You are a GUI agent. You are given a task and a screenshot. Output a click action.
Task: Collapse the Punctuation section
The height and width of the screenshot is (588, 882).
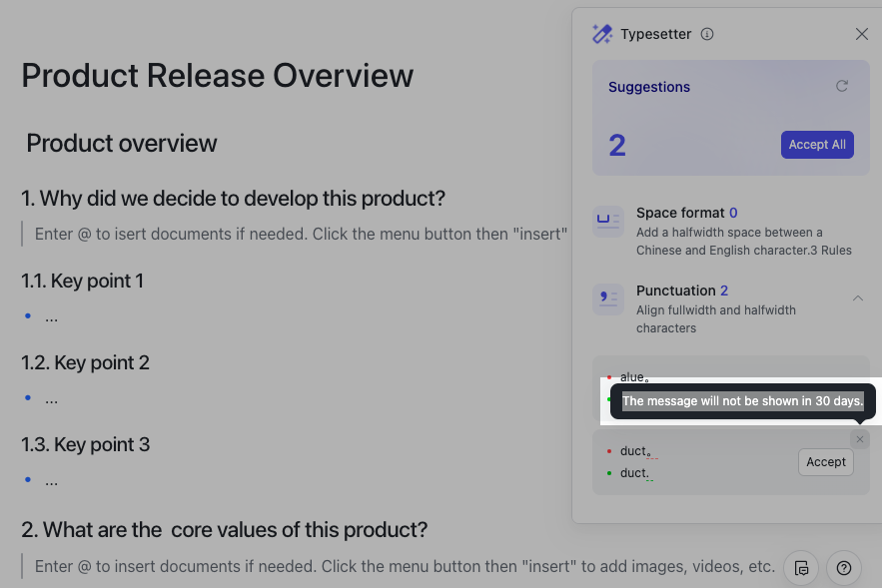(x=858, y=297)
